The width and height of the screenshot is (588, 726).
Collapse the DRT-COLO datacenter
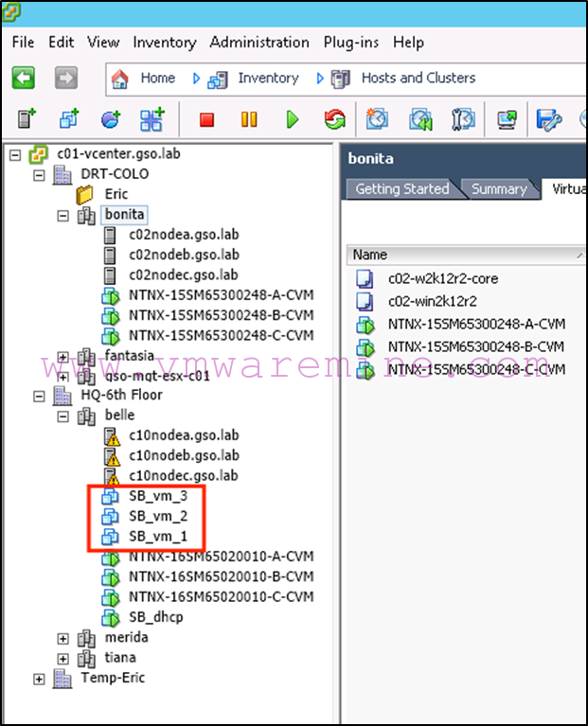click(x=39, y=175)
